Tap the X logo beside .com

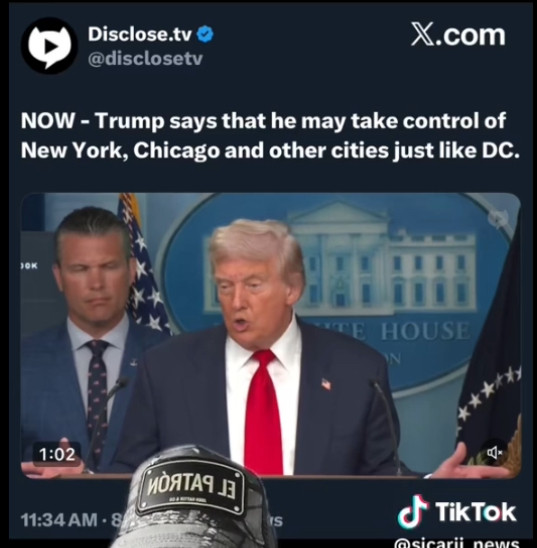423,34
